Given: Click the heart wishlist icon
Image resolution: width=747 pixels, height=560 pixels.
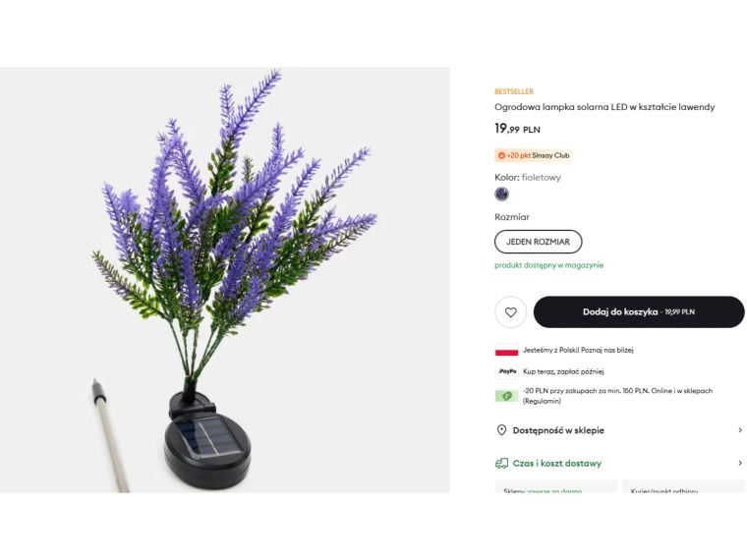Looking at the screenshot, I should point(510,312).
